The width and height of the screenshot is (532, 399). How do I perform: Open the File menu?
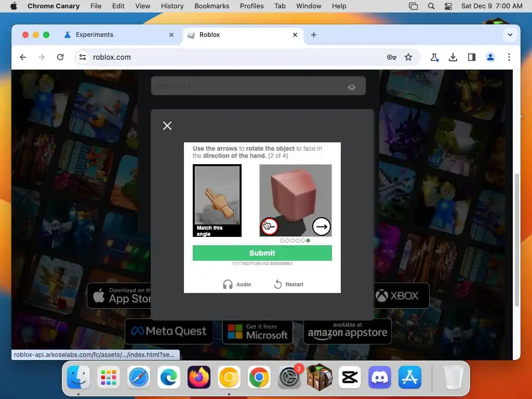[x=96, y=6]
